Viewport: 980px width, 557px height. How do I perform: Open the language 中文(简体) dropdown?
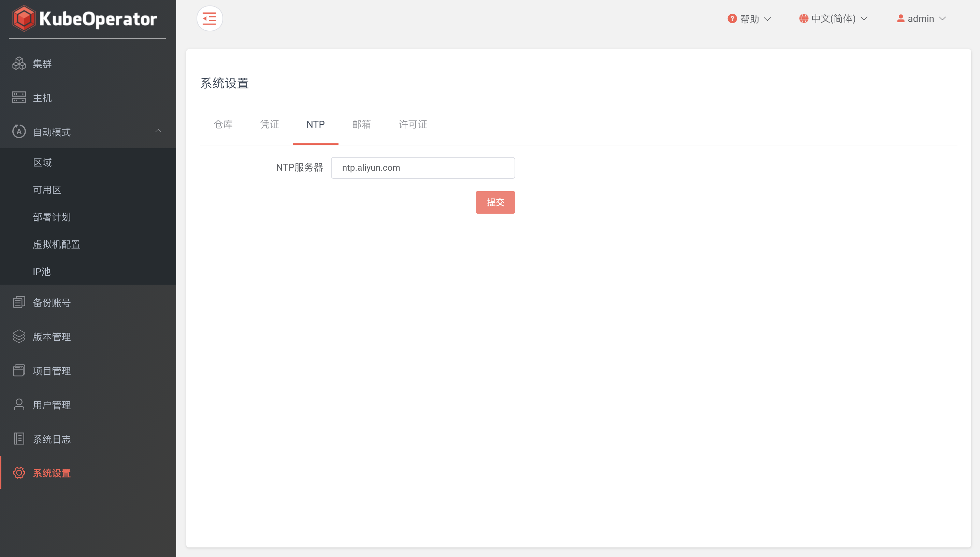point(833,19)
